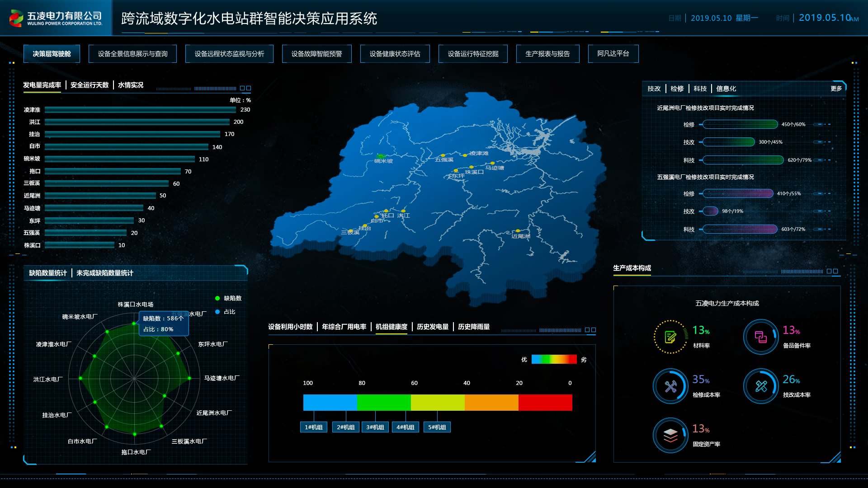Click the 凌津滩 bar showing 230

pos(140,110)
